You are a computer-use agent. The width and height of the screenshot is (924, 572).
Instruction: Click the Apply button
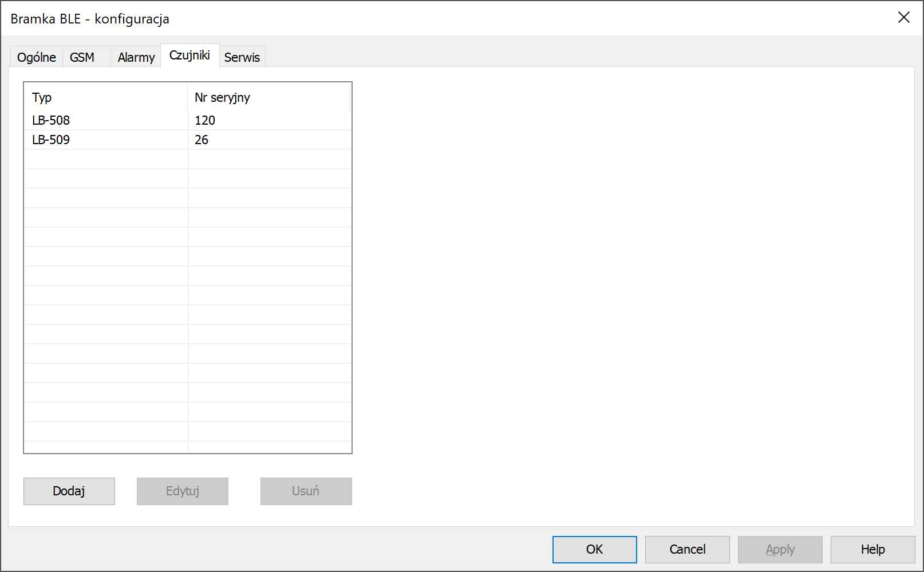tap(780, 550)
